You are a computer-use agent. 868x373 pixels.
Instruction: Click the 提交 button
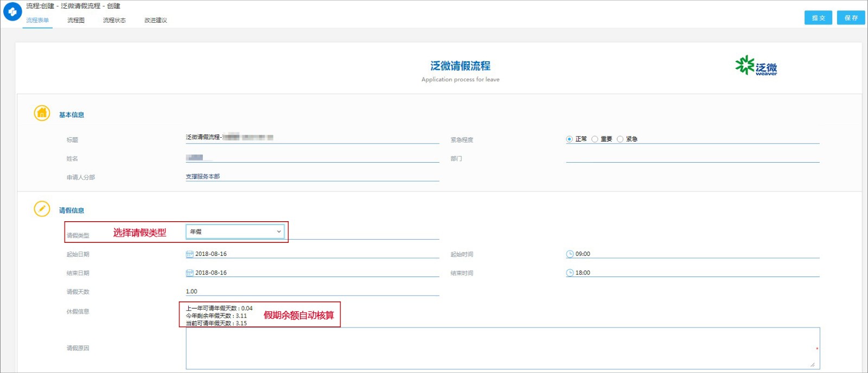pyautogui.click(x=818, y=18)
